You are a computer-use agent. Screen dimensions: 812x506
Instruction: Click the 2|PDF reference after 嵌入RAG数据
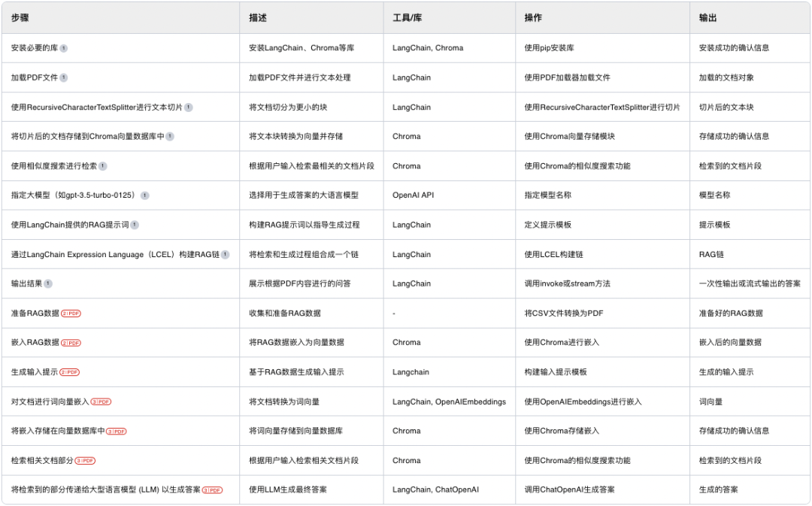71,343
